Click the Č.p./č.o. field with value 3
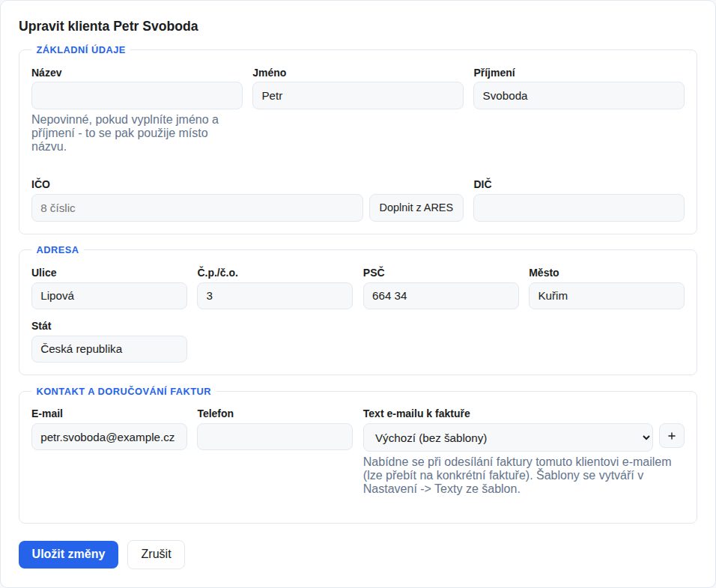 click(x=275, y=296)
